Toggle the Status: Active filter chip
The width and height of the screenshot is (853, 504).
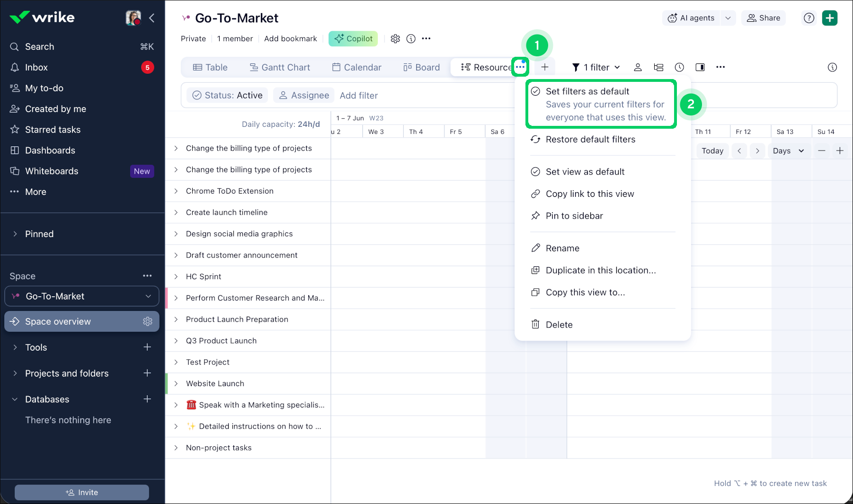point(227,96)
